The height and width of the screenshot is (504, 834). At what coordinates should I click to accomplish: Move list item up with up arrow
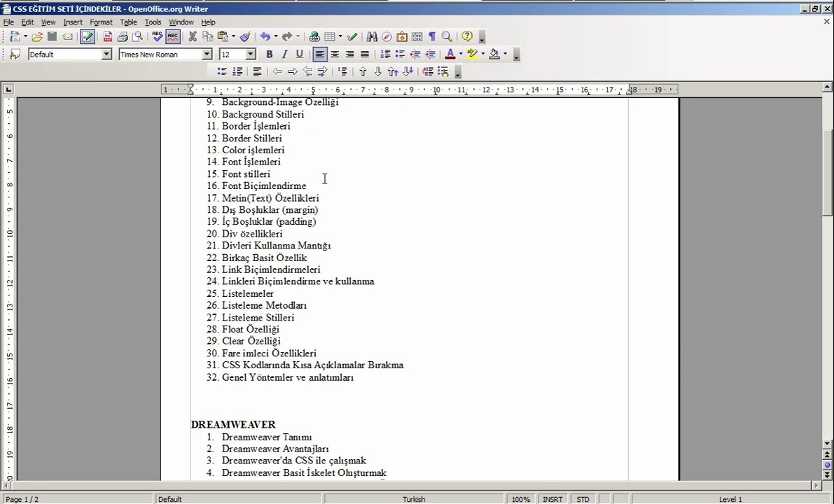[363, 72]
